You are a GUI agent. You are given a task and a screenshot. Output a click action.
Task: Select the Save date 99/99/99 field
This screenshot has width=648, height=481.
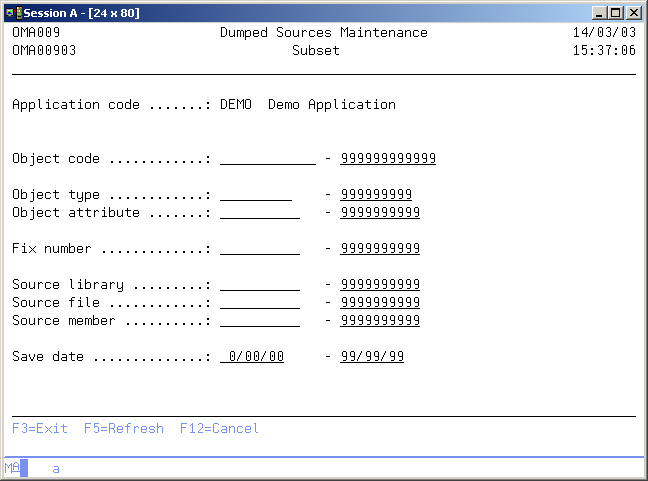tap(372, 356)
